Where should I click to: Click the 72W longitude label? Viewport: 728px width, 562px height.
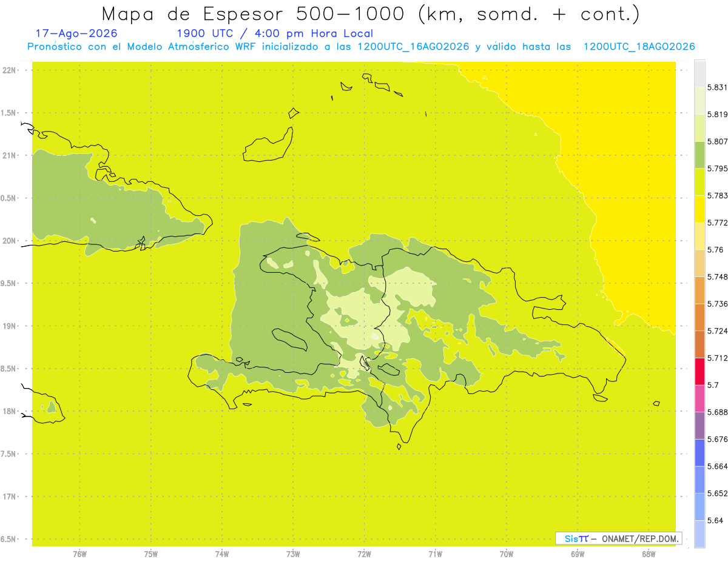pyautogui.click(x=365, y=554)
